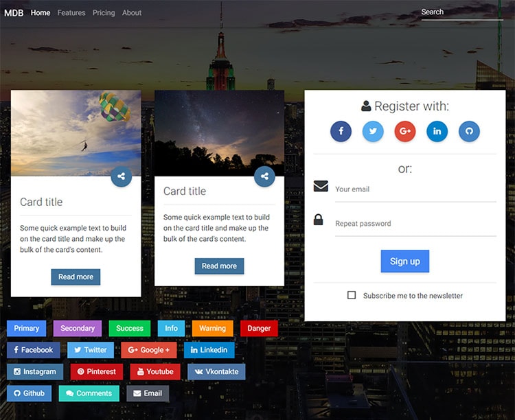
Task: Click Read more on the parachute card
Action: [x=76, y=277]
